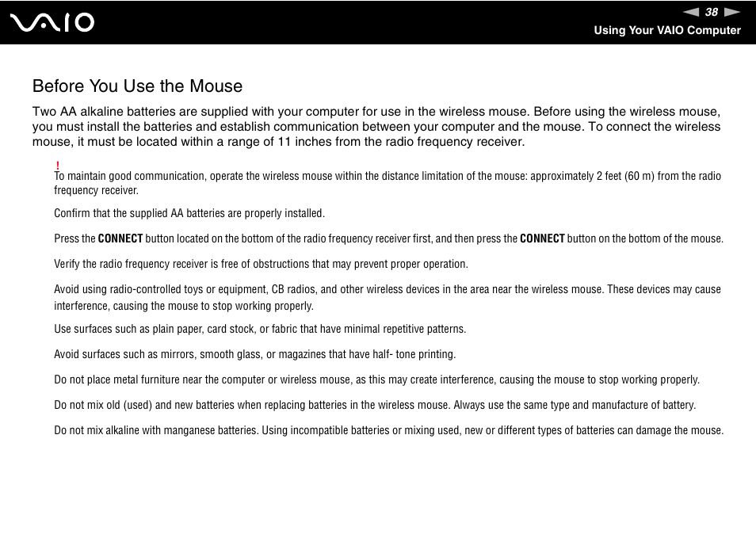Viewport: 756px width, 534px height.
Task: Click line 'Do not mix old (used) and new batteries'
Action: tap(375, 405)
